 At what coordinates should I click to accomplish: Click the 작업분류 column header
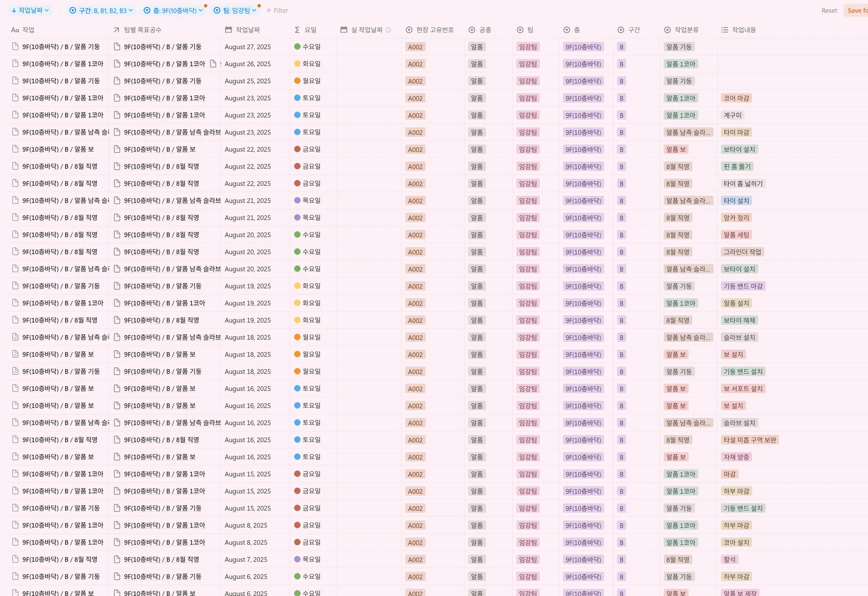point(686,30)
